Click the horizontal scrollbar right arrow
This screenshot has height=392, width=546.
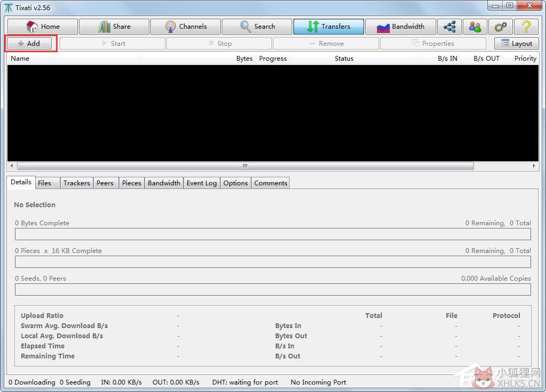coord(534,166)
